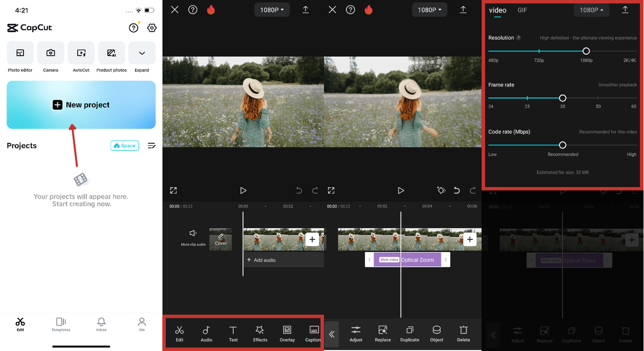
Task: Open the Product photos AI tool
Action: click(x=112, y=53)
